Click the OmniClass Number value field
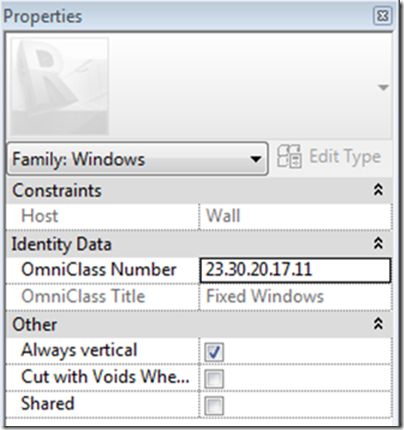The height and width of the screenshot is (430, 404). pyautogui.click(x=295, y=270)
